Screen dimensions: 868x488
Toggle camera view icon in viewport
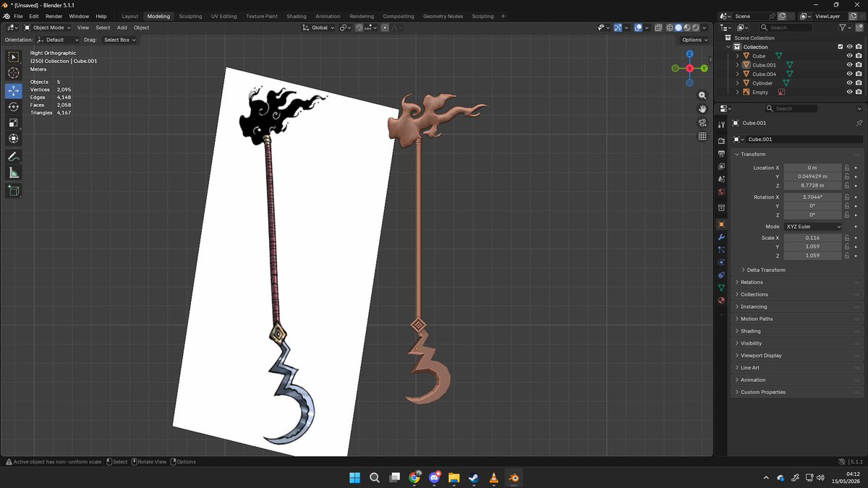click(x=702, y=123)
